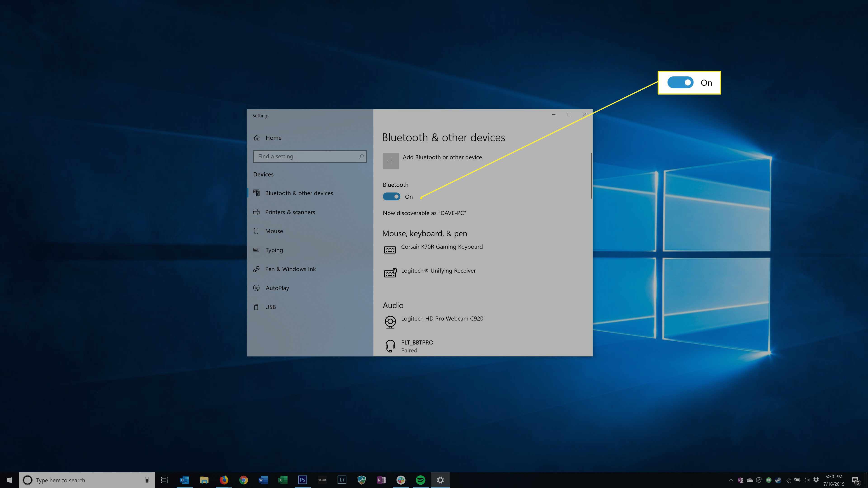Click the 'Audio' section heading
The image size is (868, 488).
coord(393,305)
